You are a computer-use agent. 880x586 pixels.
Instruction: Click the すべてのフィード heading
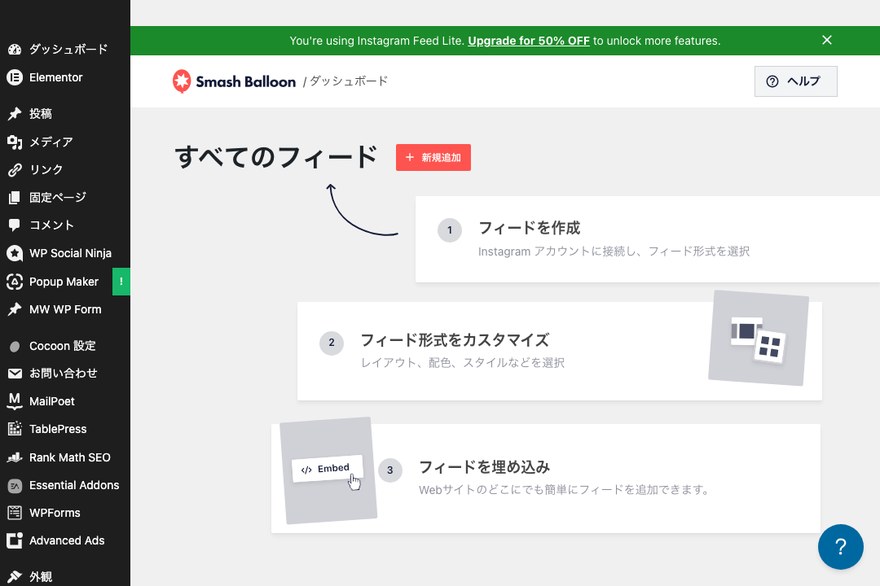(x=276, y=157)
